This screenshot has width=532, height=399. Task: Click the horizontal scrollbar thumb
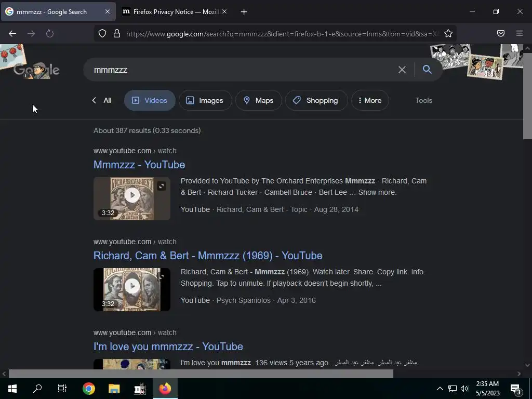201,374
